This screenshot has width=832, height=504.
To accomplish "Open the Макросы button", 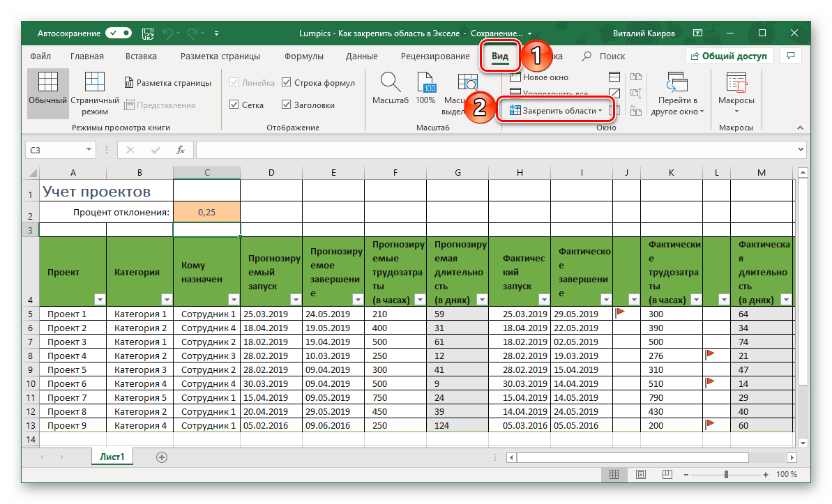I will pos(736,91).
